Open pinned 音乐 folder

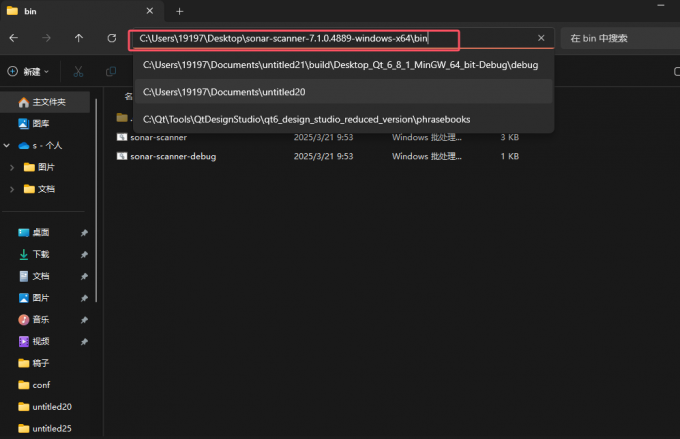coord(40,320)
